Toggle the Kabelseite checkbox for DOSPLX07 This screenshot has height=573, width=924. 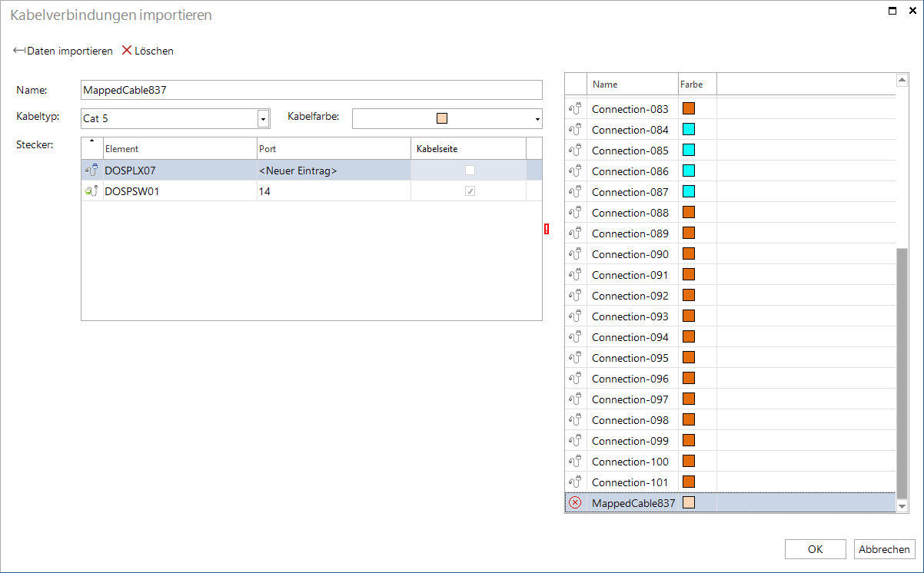click(x=470, y=171)
